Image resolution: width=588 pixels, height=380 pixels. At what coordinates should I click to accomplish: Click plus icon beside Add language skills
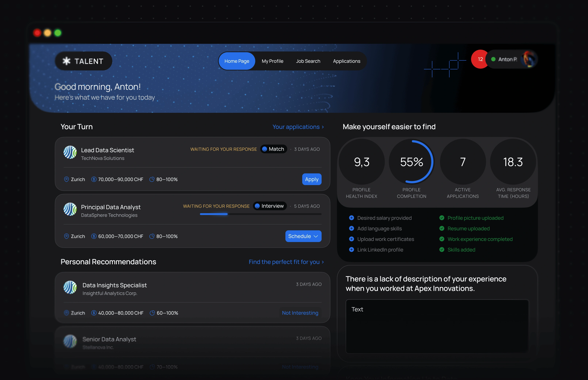click(x=351, y=228)
